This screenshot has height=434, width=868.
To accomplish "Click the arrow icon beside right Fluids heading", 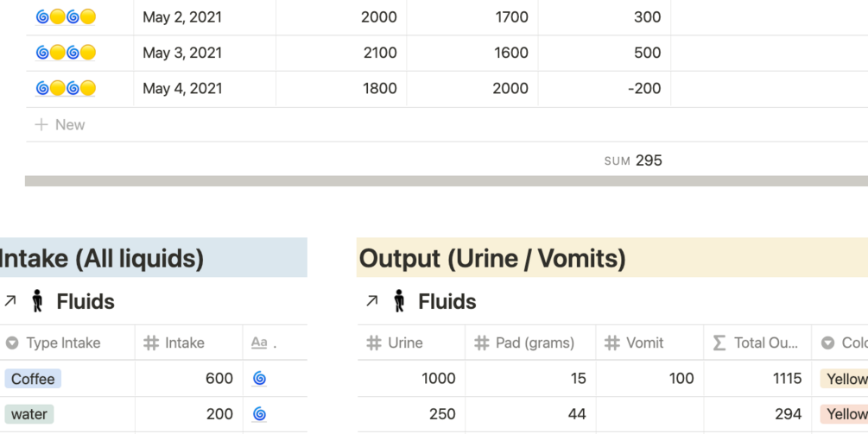I will pos(372,301).
